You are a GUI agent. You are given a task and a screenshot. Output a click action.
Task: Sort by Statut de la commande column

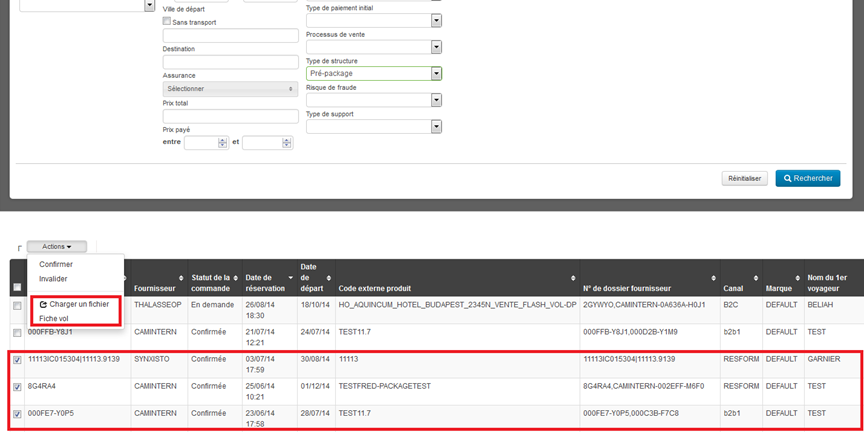tap(237, 278)
